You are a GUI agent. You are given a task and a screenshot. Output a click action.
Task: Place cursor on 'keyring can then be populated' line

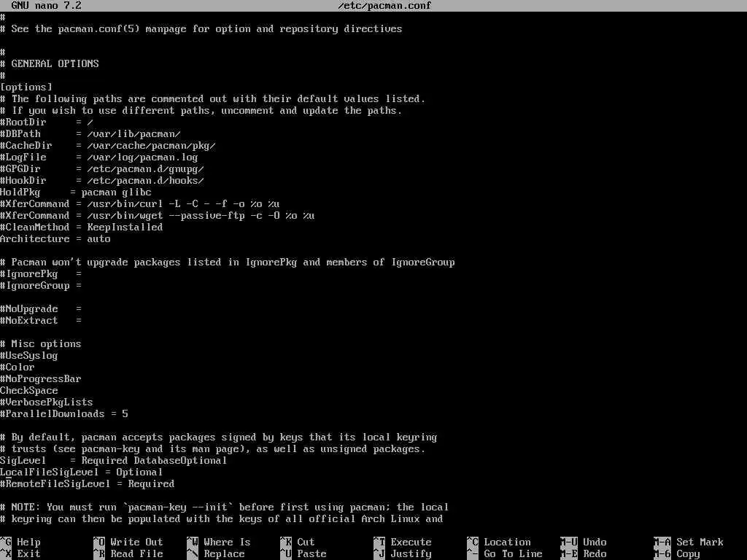[222, 519]
